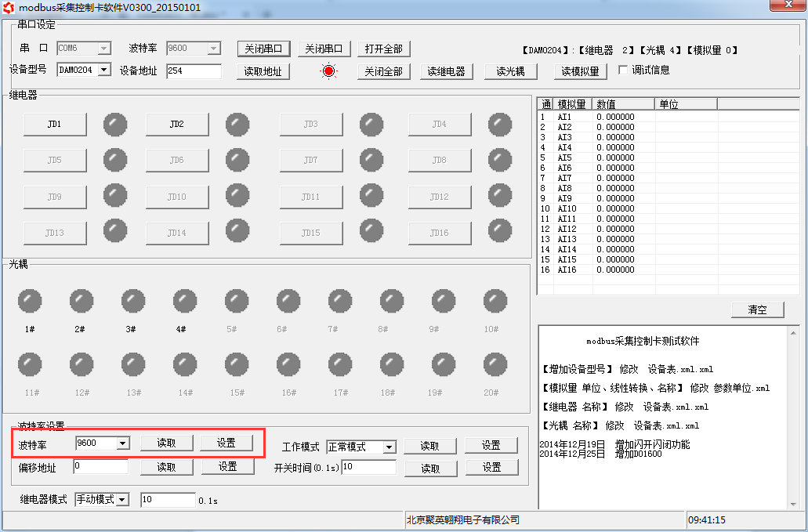Click the log panel scrollbar down arrow
808x532 pixels.
[x=794, y=505]
